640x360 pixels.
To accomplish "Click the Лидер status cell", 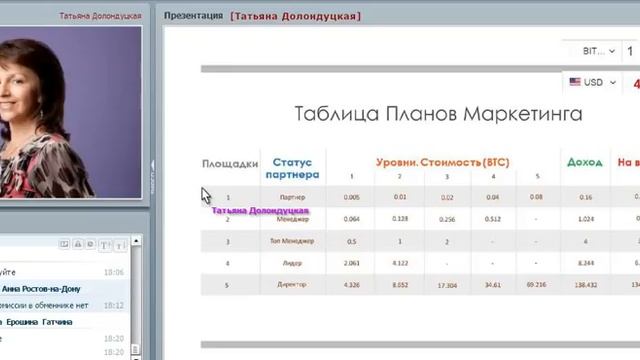I will [x=292, y=263].
